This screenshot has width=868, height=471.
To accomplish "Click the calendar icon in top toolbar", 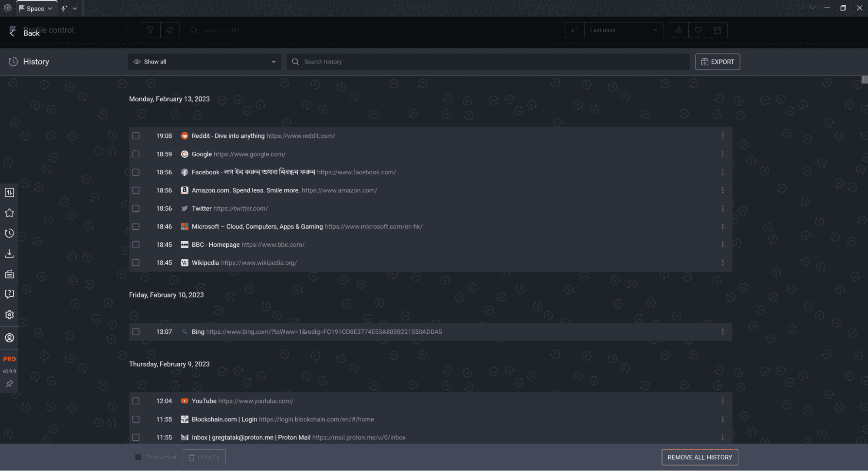I will (718, 30).
